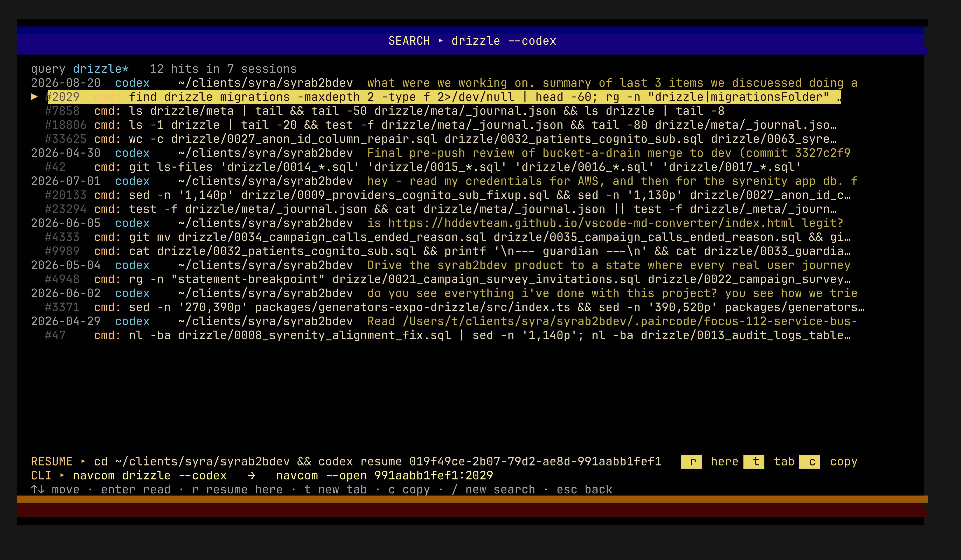Open the 2026-05-04 codex session row
Image resolution: width=961 pixels, height=560 pixels.
point(441,265)
